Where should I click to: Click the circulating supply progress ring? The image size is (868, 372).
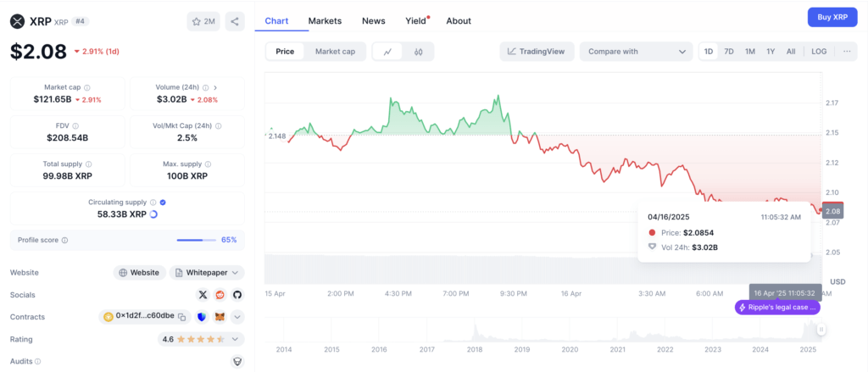(153, 214)
